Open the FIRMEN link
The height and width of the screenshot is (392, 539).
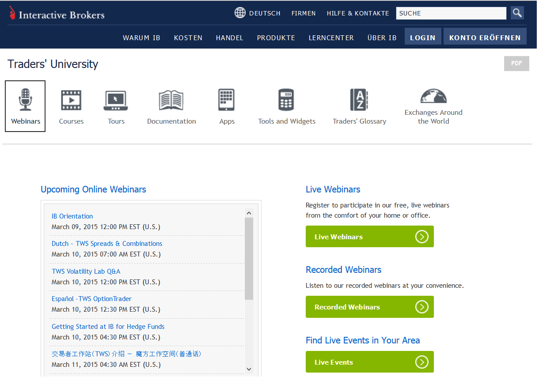(x=304, y=13)
